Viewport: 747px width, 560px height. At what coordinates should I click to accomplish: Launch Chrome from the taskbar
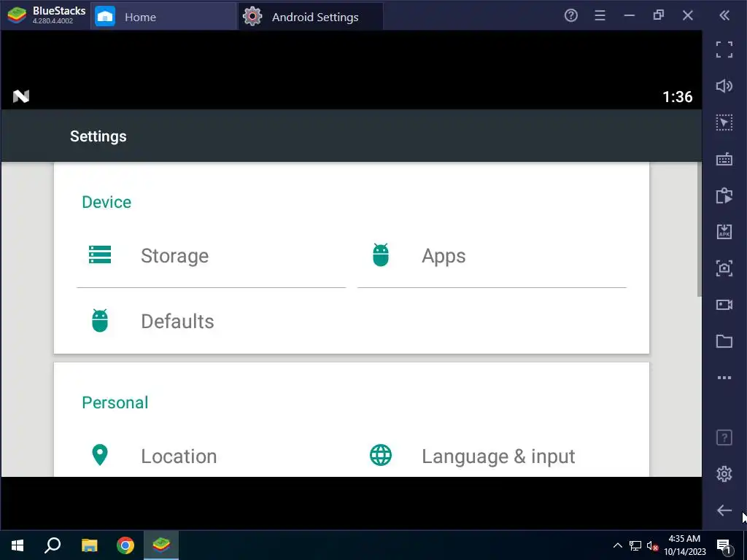[x=125, y=545]
